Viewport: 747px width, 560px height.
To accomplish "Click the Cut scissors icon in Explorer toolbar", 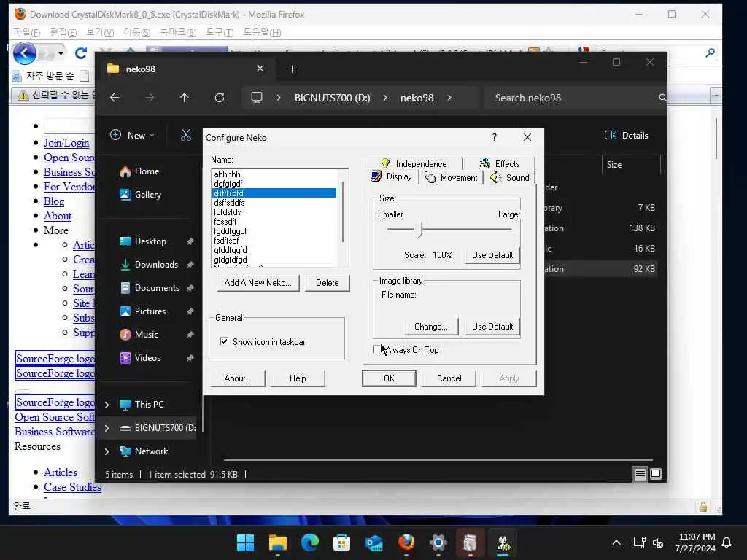I will [186, 135].
